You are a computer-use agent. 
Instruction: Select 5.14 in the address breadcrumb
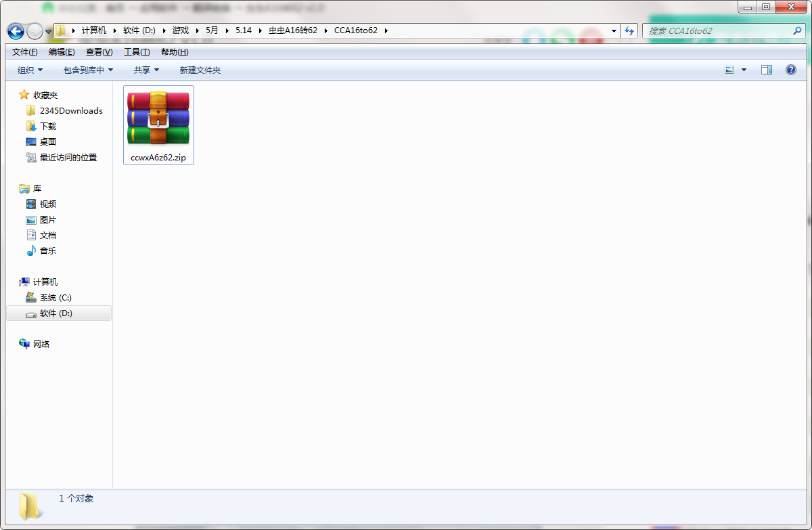click(x=244, y=30)
